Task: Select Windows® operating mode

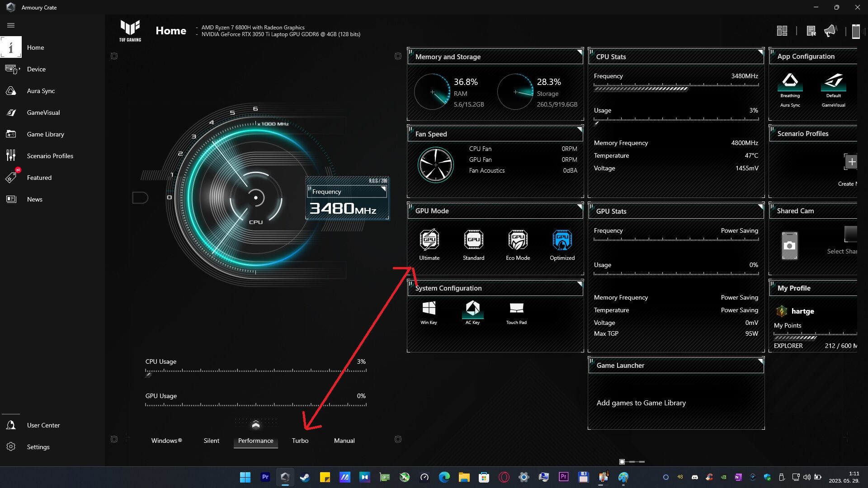Action: click(x=166, y=441)
